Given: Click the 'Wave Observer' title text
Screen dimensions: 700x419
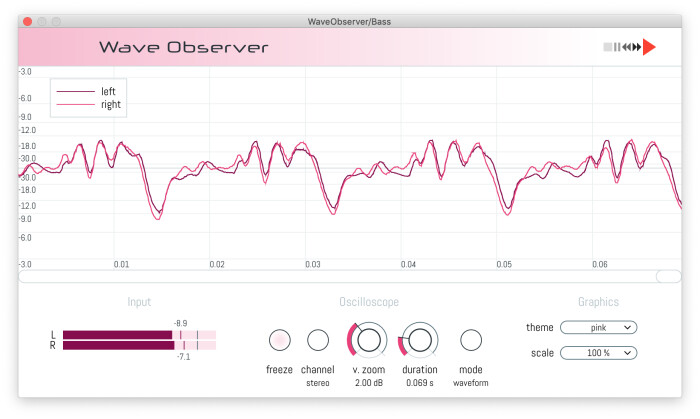Looking at the screenshot, I should coord(183,47).
